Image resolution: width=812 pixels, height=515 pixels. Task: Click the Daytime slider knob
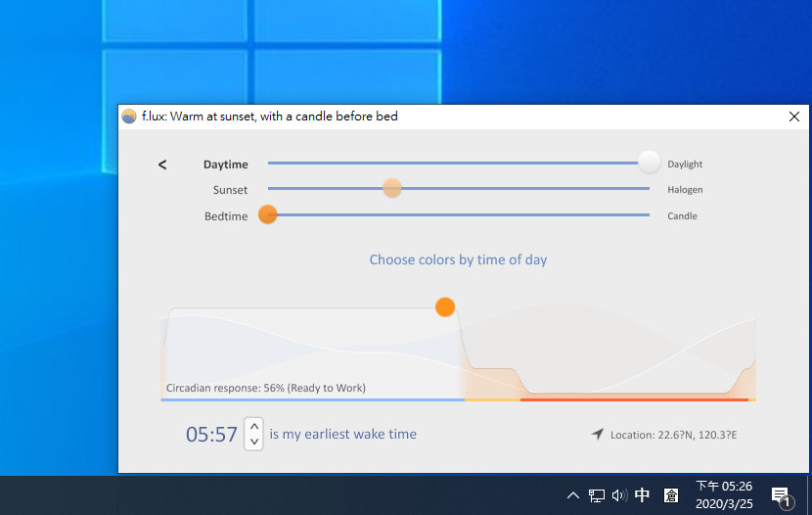click(x=649, y=163)
